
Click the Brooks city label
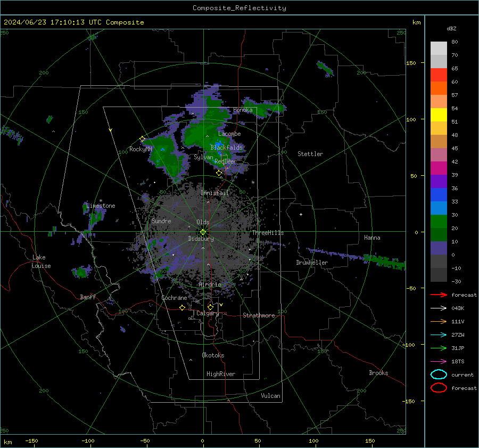pos(378,373)
